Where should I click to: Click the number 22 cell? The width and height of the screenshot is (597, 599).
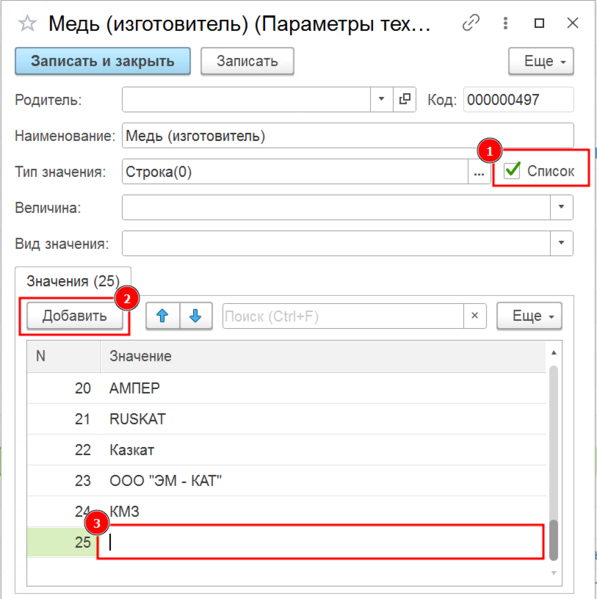(64, 450)
